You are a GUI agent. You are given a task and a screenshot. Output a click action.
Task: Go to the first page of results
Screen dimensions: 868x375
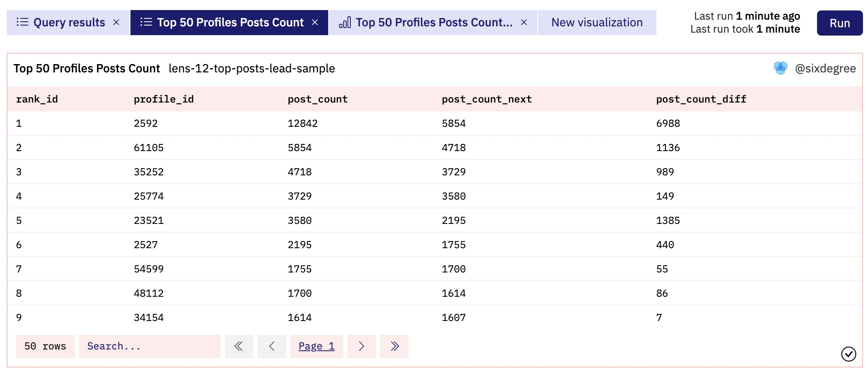coord(239,347)
